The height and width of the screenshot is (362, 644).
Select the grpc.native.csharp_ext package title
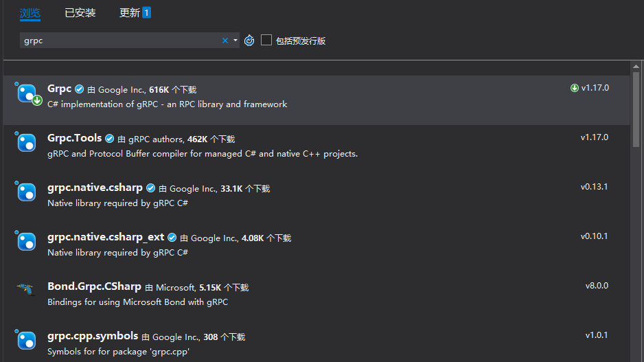click(106, 237)
